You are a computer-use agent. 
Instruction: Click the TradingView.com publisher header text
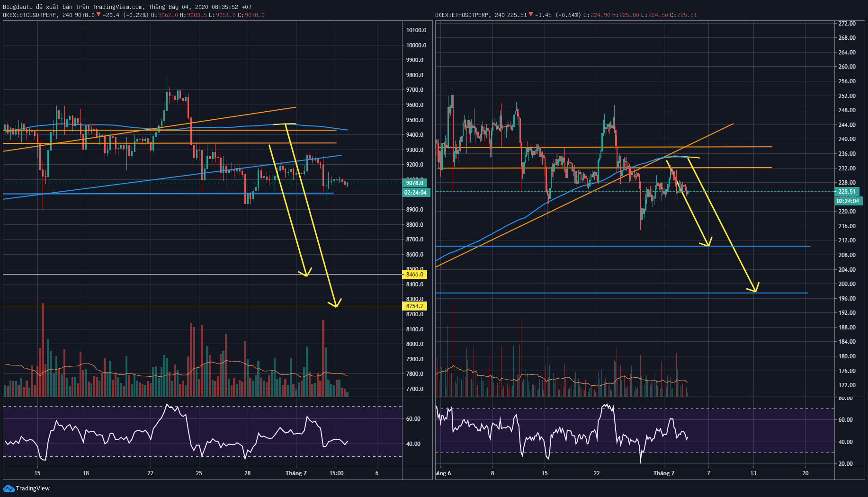[117, 7]
